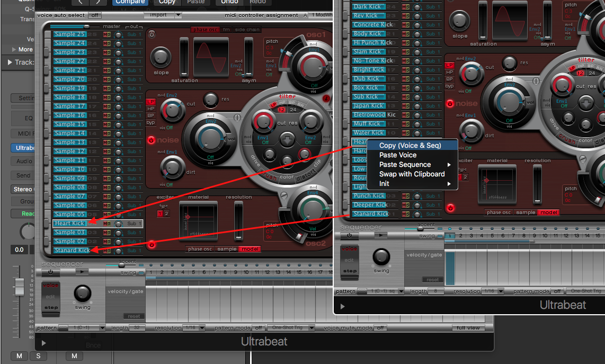Click the Compare button
605x364 pixels.
pos(130,2)
